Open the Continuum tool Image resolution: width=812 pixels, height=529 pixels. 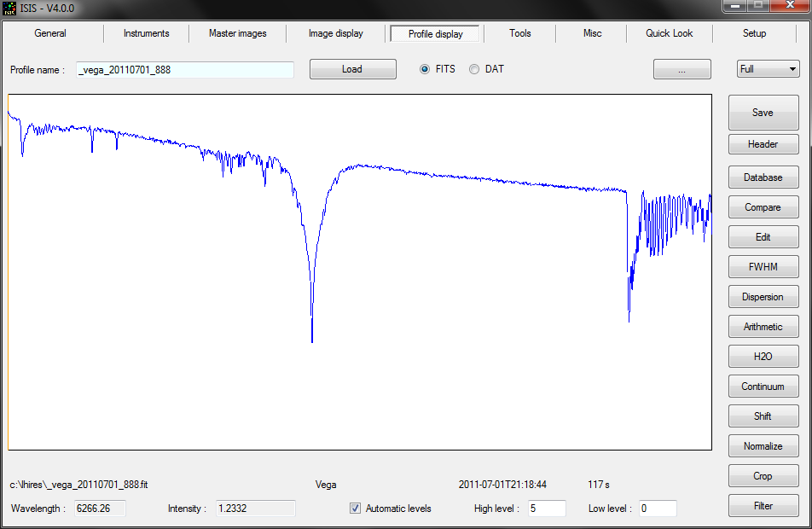(763, 387)
